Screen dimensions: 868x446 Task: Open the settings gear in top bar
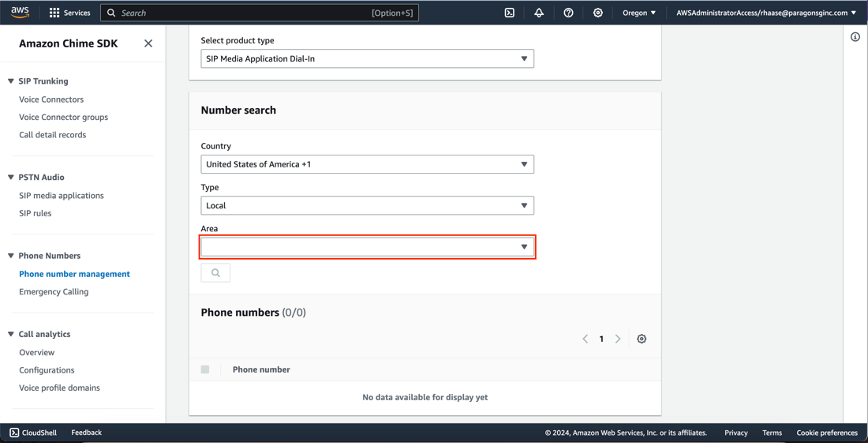[598, 13]
